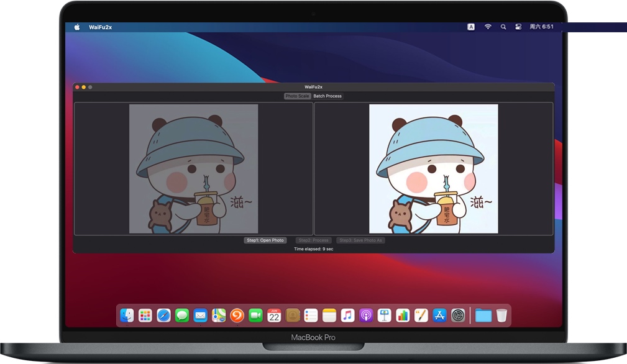This screenshot has height=364, width=627.
Task: Open the App Store
Action: tap(439, 316)
